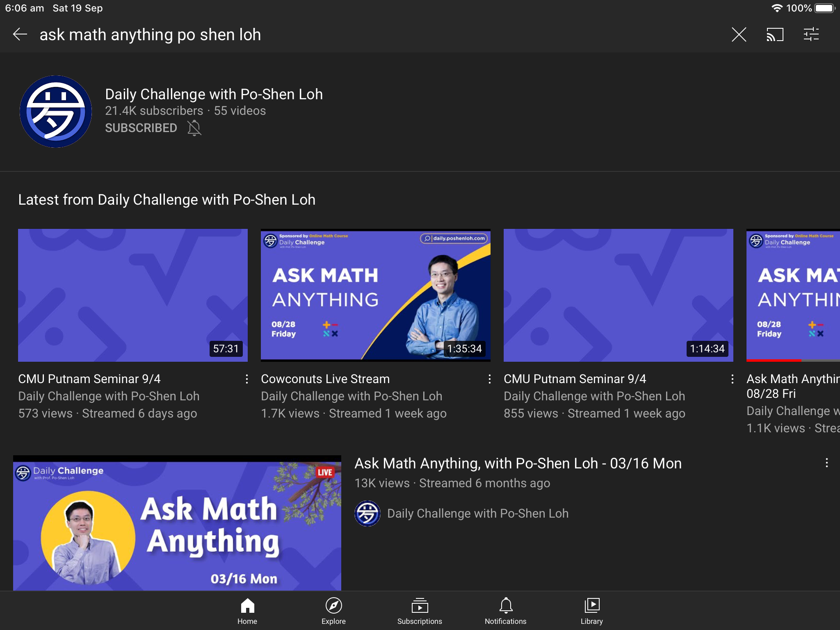Open Ask Math Anything 03/16 Mon video title

point(518,463)
